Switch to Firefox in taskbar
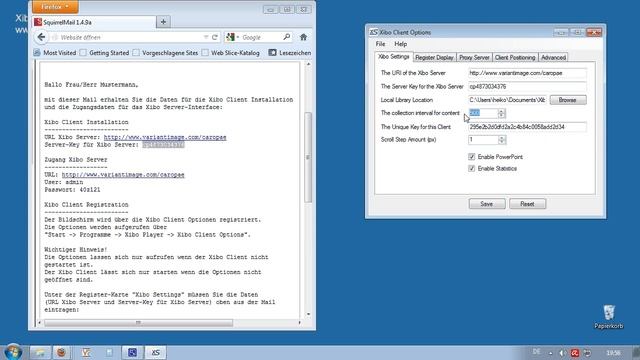The height and width of the screenshot is (360, 640). (x=61, y=353)
